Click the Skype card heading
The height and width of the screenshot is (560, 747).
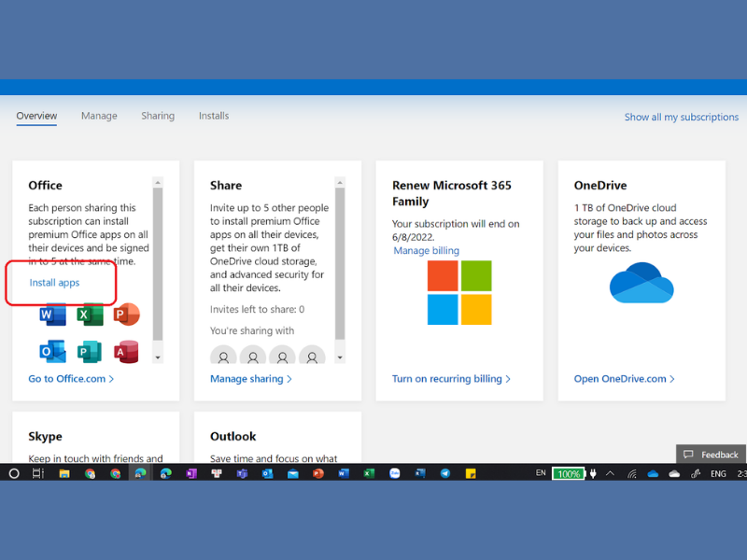(45, 436)
